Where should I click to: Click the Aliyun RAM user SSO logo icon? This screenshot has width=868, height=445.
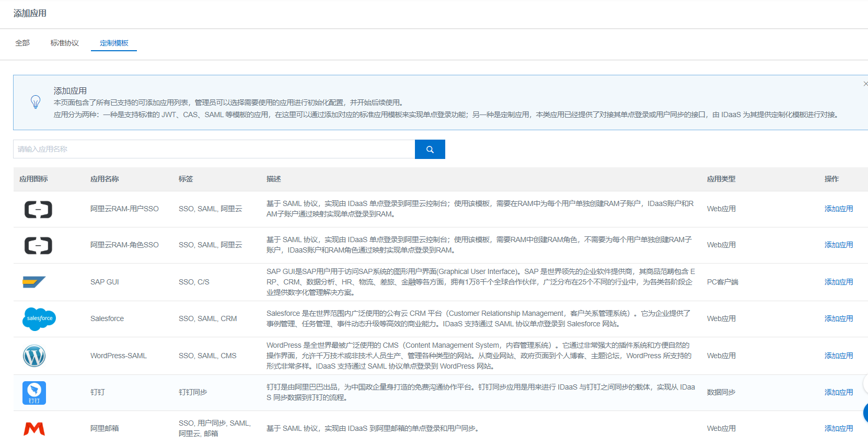point(38,209)
